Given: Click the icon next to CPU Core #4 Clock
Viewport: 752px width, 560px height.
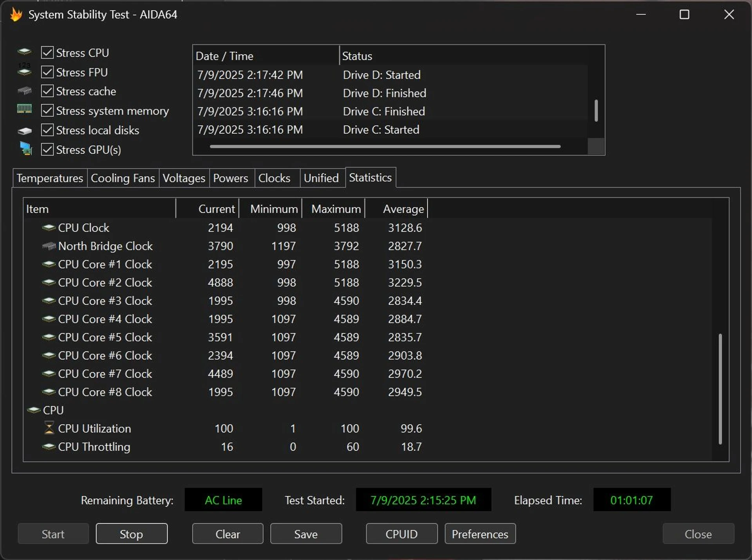Looking at the screenshot, I should pos(49,319).
